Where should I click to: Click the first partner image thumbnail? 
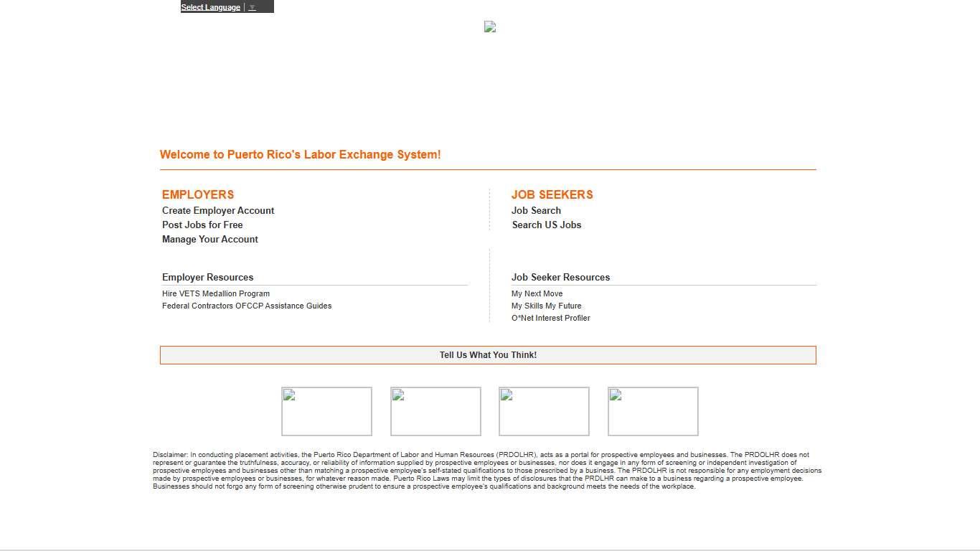[326, 411]
